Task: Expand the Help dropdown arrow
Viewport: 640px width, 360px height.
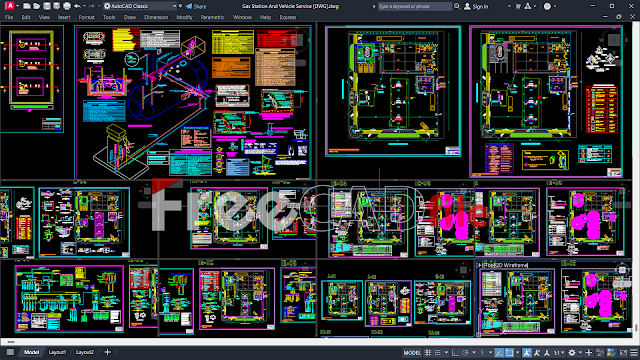Action: pyautogui.click(x=555, y=6)
